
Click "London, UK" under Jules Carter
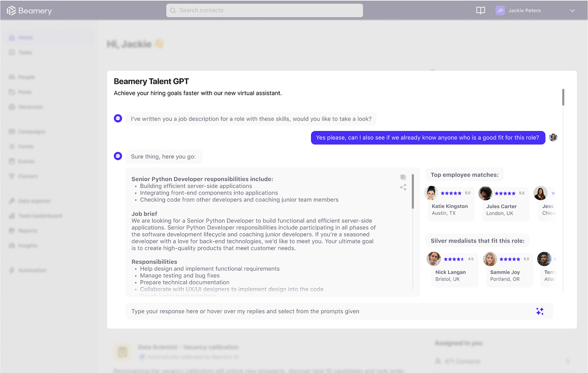(x=500, y=213)
